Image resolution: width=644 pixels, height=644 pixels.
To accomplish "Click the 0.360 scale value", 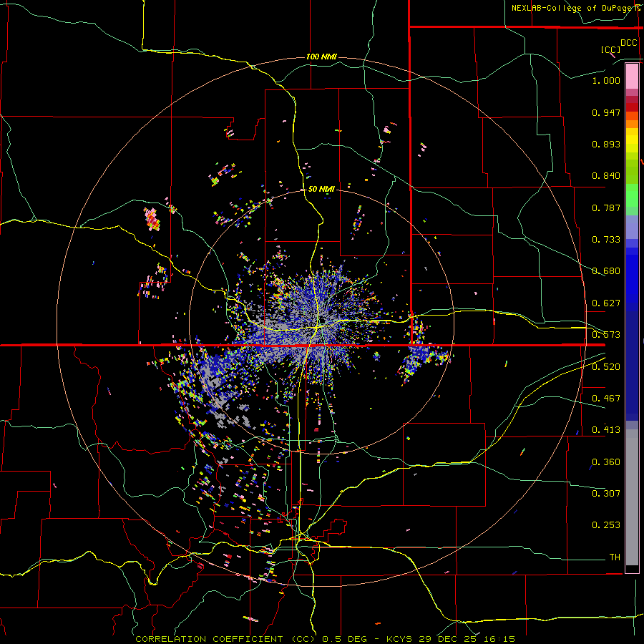I will coord(606,462).
